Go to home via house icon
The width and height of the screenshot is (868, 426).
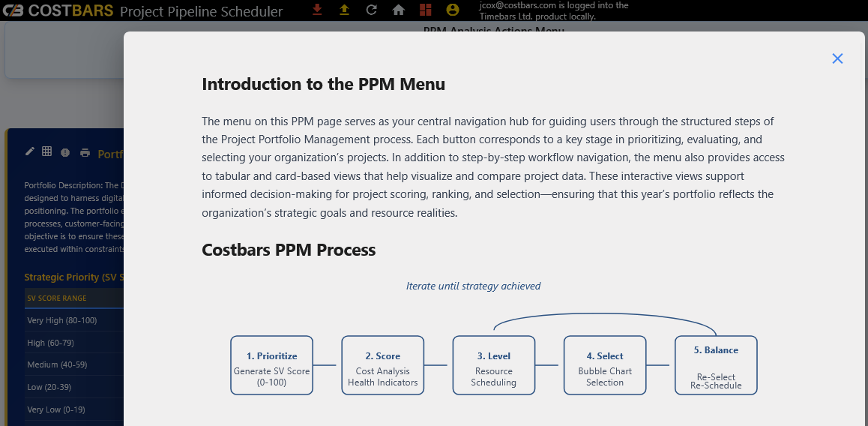(399, 10)
